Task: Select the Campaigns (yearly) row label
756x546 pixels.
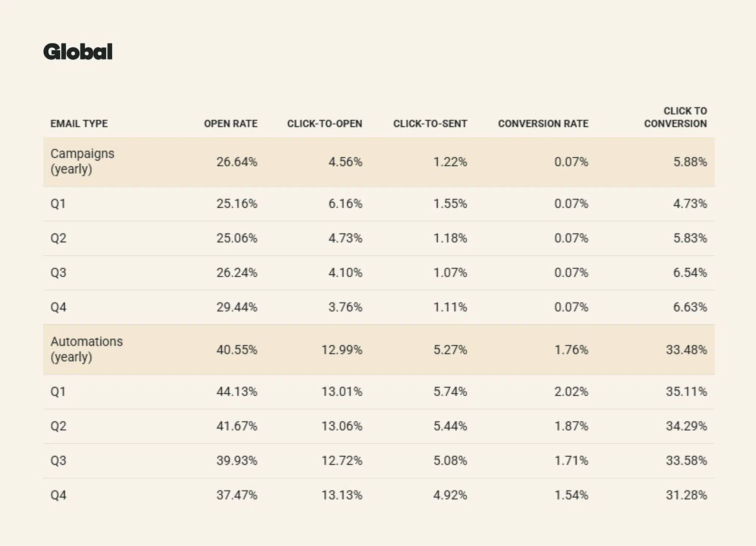Action: tap(82, 161)
